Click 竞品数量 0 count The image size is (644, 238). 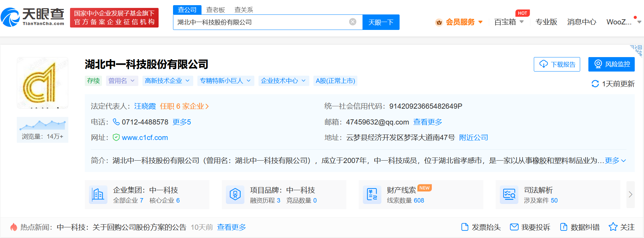[x=301, y=201]
